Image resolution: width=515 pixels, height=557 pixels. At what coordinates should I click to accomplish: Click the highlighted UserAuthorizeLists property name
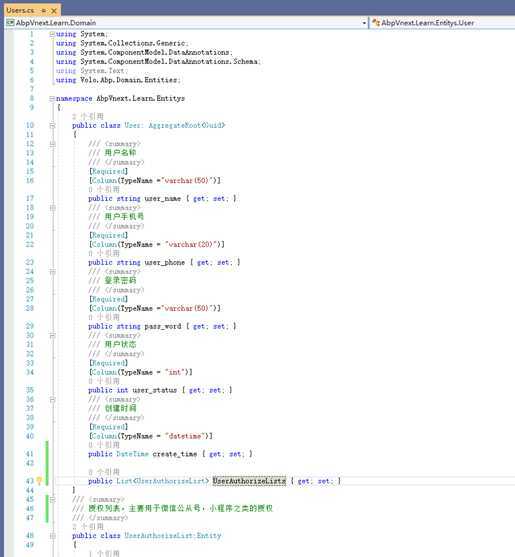click(x=249, y=481)
